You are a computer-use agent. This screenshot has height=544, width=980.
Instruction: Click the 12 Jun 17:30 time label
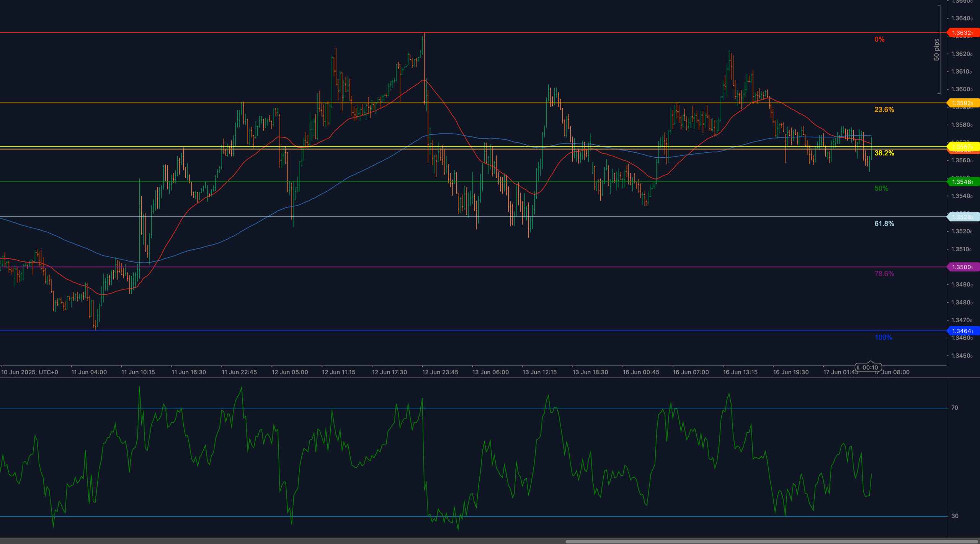pos(389,372)
